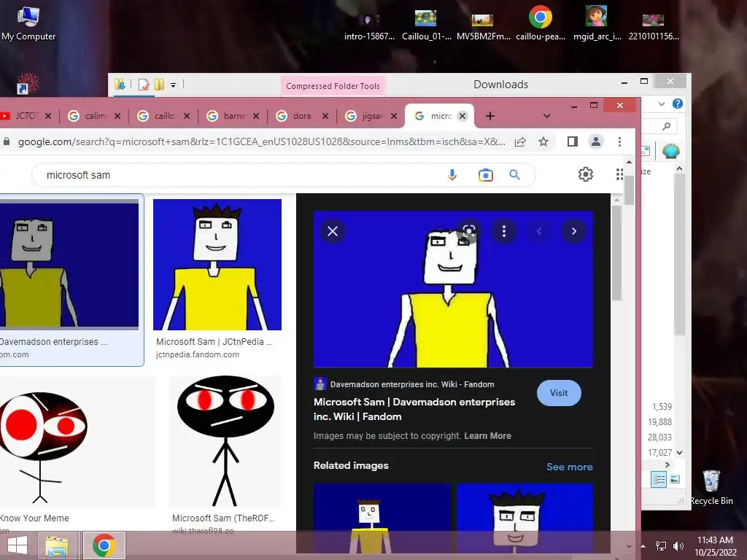Open Google apps grid
The height and width of the screenshot is (560, 747).
pyautogui.click(x=619, y=174)
